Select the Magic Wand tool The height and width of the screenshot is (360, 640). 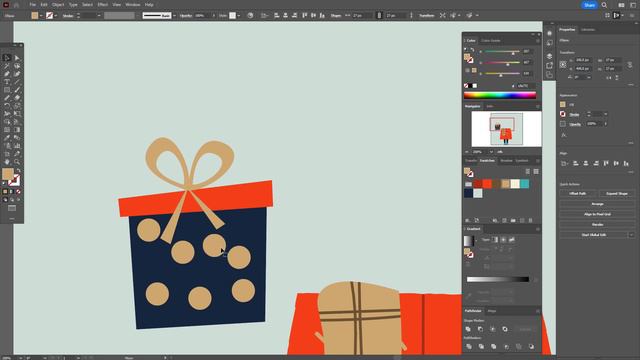(7, 66)
